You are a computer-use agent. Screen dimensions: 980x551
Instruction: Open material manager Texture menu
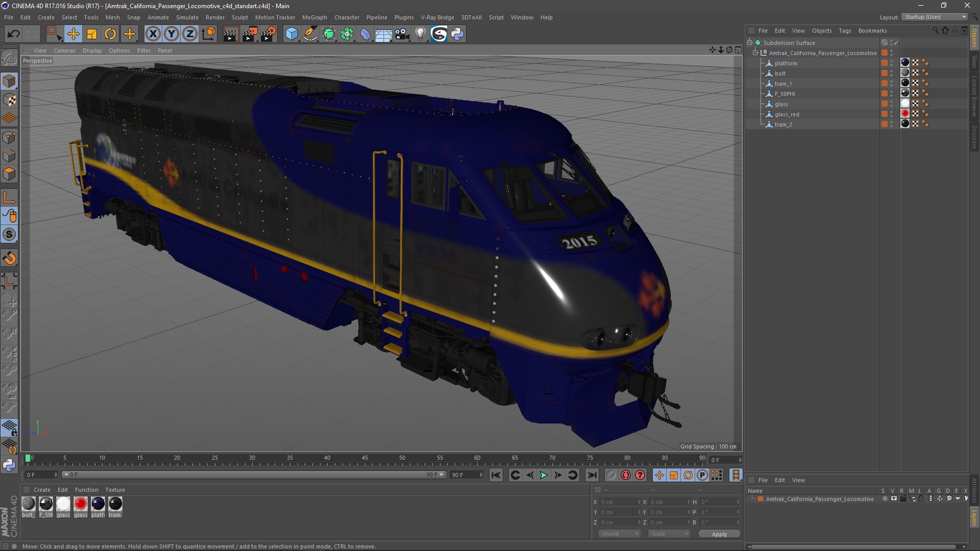115,490
